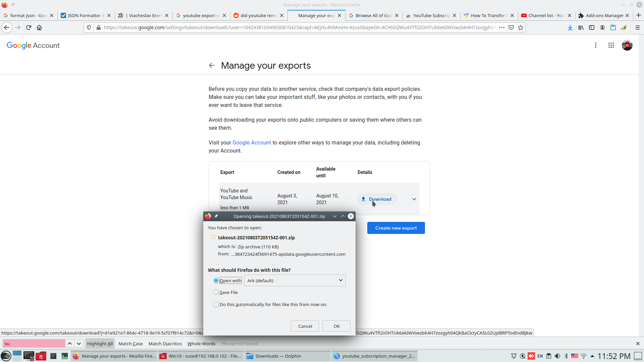
Task: Click the Firefox home icon
Action: (39, 27)
